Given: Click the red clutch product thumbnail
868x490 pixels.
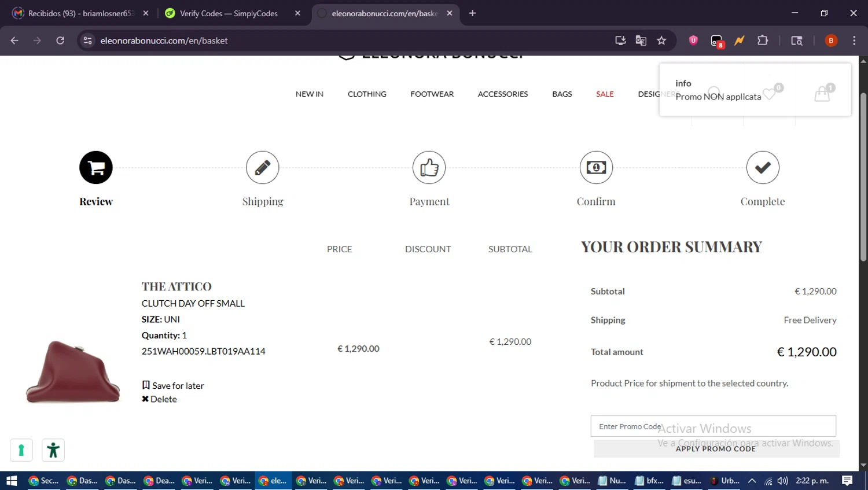Looking at the screenshot, I should 73,372.
